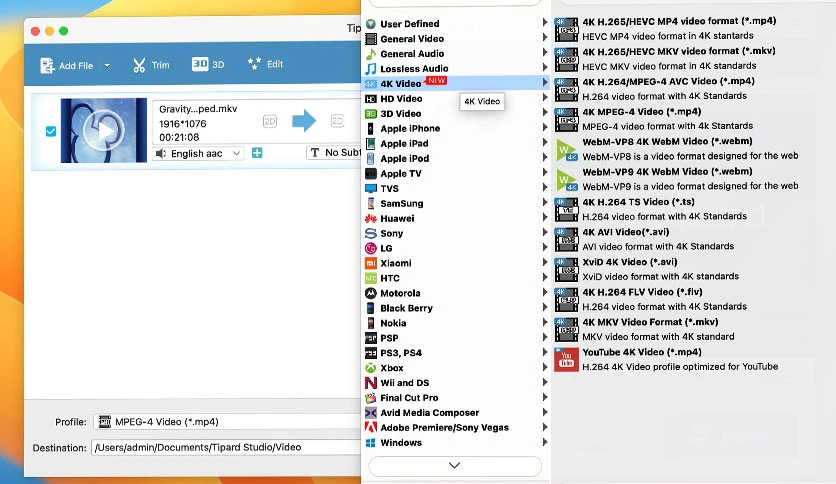Viewport: 836px width, 484px height.
Task: Show more categories with bottom chevron button
Action: [x=455, y=466]
